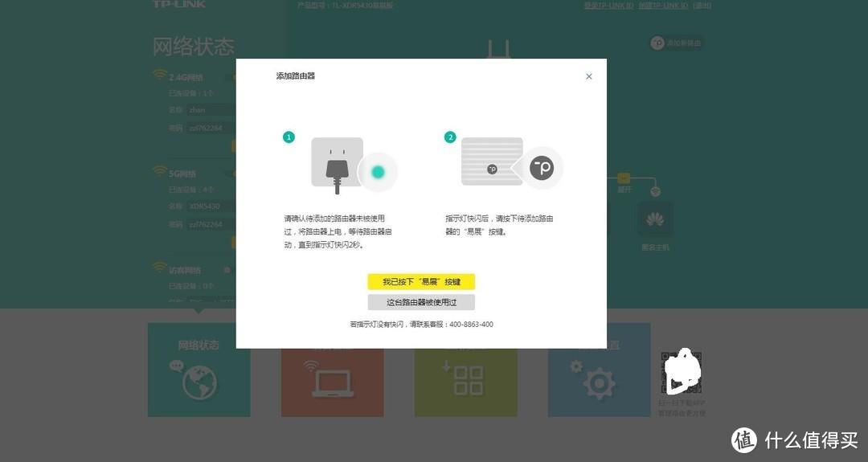The height and width of the screenshot is (462, 868).
Task: Click the striped router illustration in step 2
Action: point(492,161)
